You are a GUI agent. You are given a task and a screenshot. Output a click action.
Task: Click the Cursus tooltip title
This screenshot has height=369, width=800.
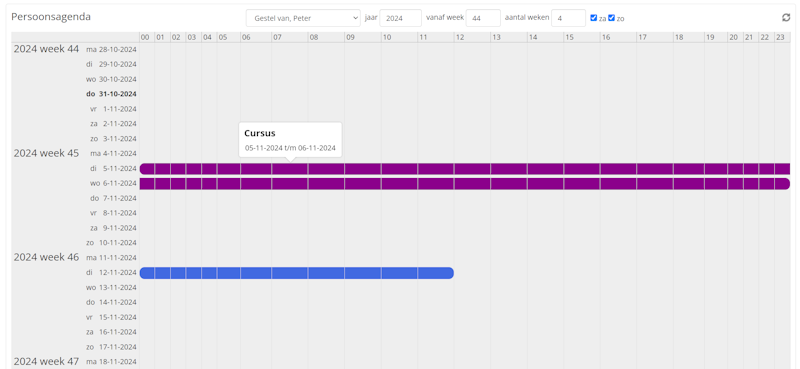pyautogui.click(x=260, y=133)
